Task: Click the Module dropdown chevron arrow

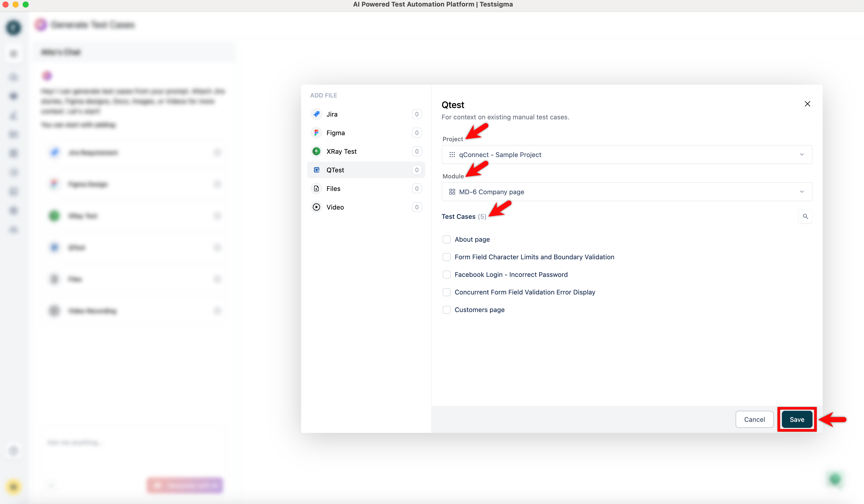Action: [802, 192]
